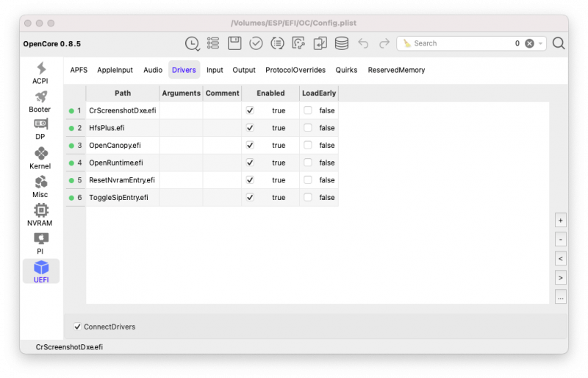Toggle Enabled checkbox for ToggleSipEntry.efi
588x378 pixels.
coord(250,197)
